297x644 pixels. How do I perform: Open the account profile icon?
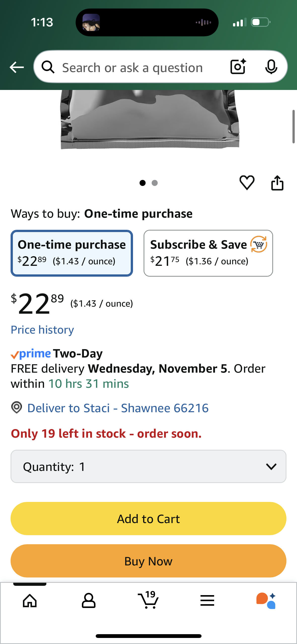click(x=89, y=601)
